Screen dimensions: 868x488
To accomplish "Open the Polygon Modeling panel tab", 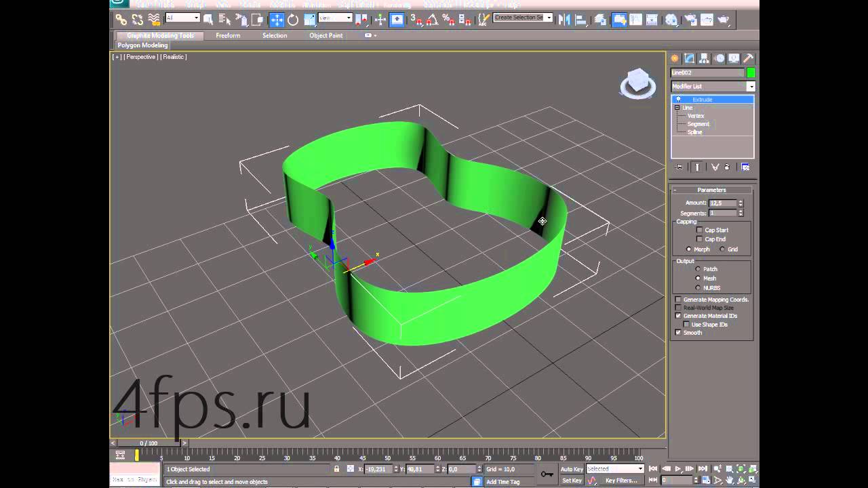I will pyautogui.click(x=142, y=45).
